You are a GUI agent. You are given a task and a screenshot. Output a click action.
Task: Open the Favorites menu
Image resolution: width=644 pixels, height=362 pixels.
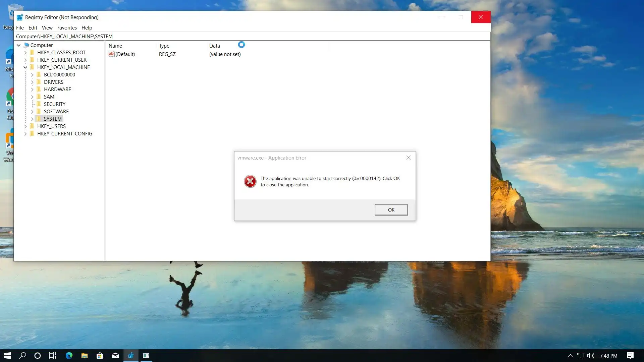[x=67, y=28]
